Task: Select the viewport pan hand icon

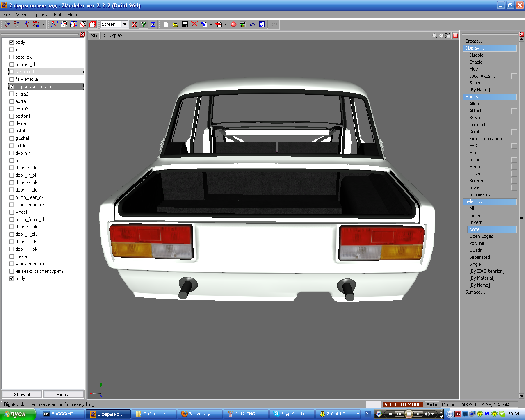Action: [441, 36]
